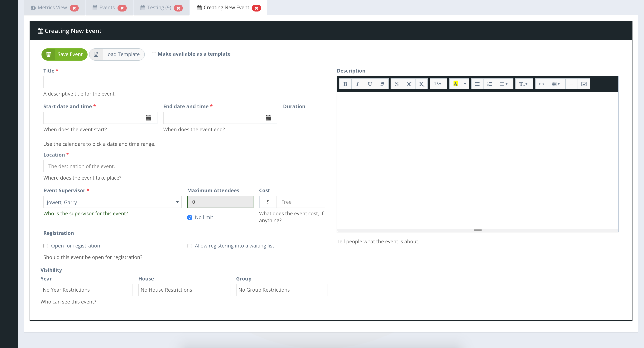Open the line height dropdown
This screenshot has width=644, height=348.
click(524, 84)
